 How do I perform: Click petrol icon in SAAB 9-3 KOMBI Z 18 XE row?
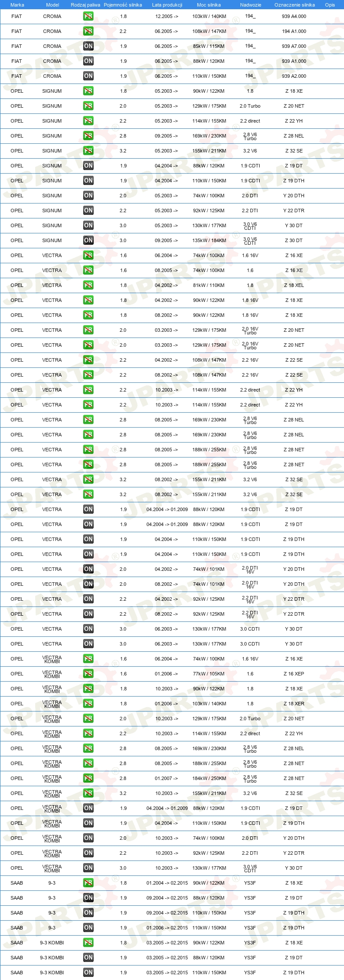tap(88, 943)
